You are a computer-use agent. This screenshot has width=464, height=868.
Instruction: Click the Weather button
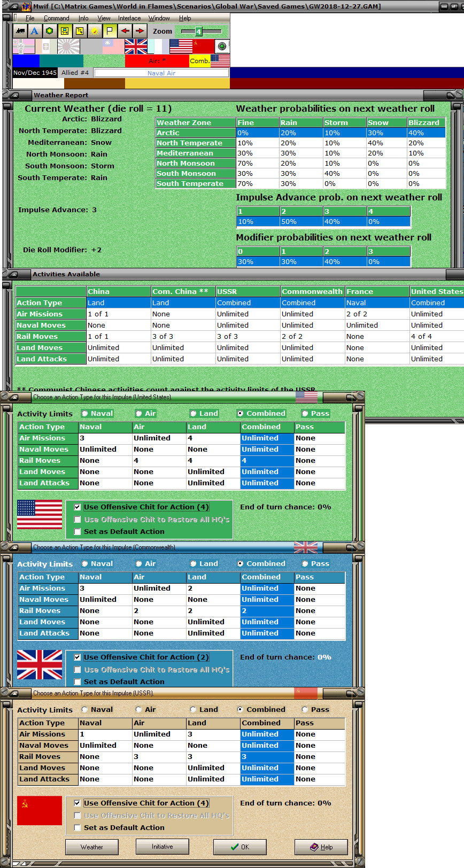click(92, 847)
